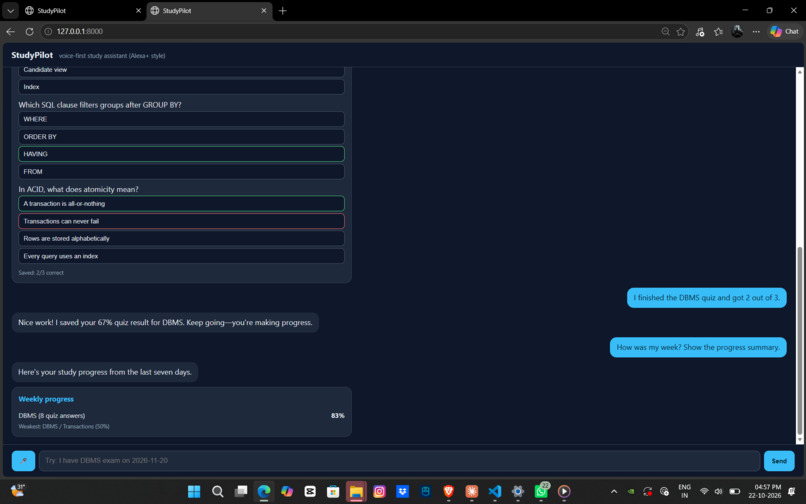
Task: Click the music note media icon in browser toolbar
Action: (700, 31)
